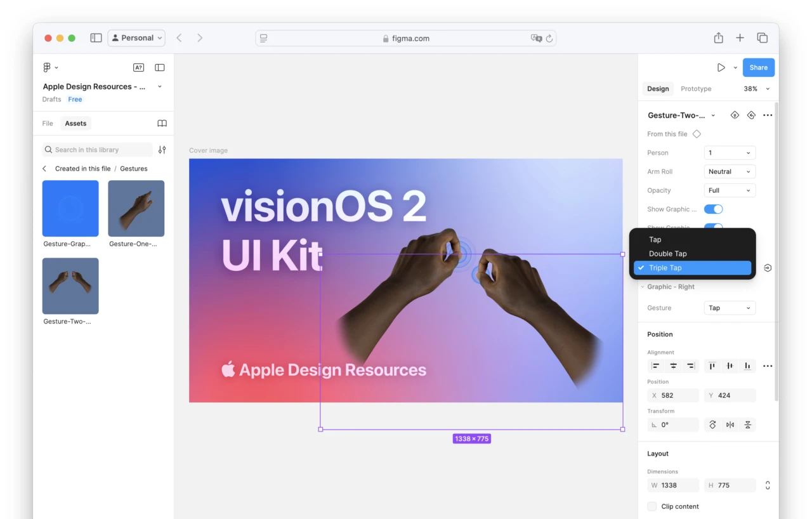Click the Search in this library field
The image size is (812, 519).
98,150
